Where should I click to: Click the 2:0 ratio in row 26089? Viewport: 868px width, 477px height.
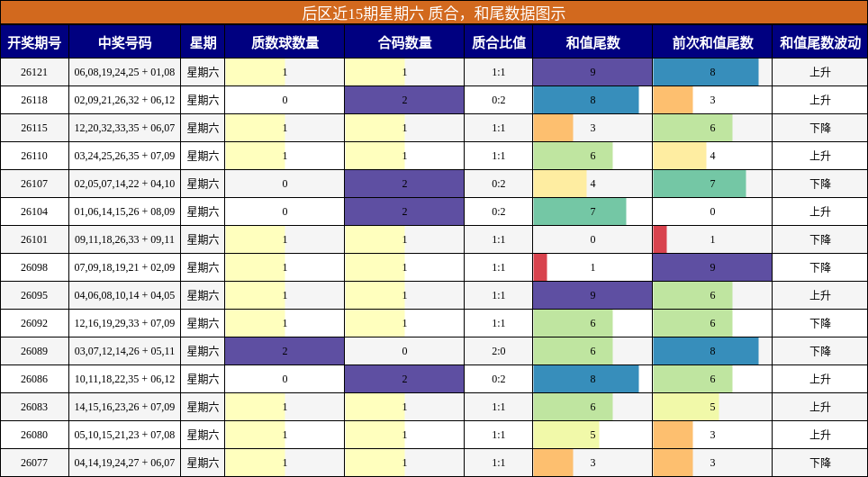coord(498,351)
